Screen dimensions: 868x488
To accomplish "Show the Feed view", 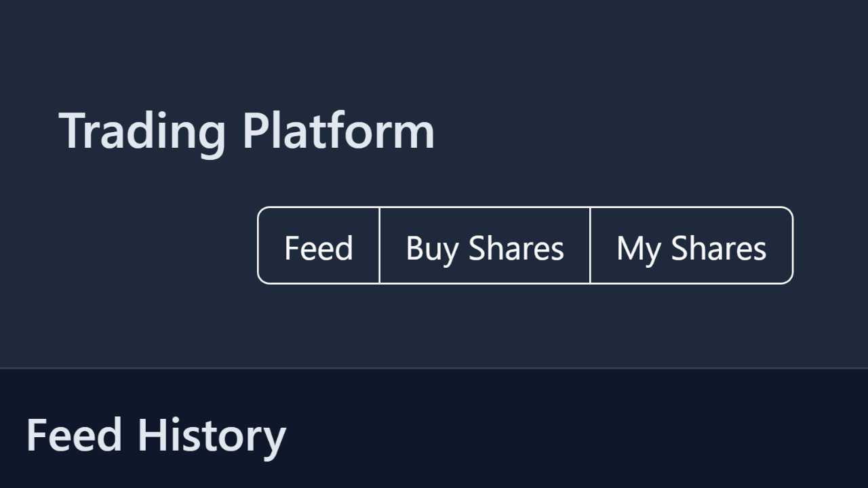I will click(x=319, y=245).
